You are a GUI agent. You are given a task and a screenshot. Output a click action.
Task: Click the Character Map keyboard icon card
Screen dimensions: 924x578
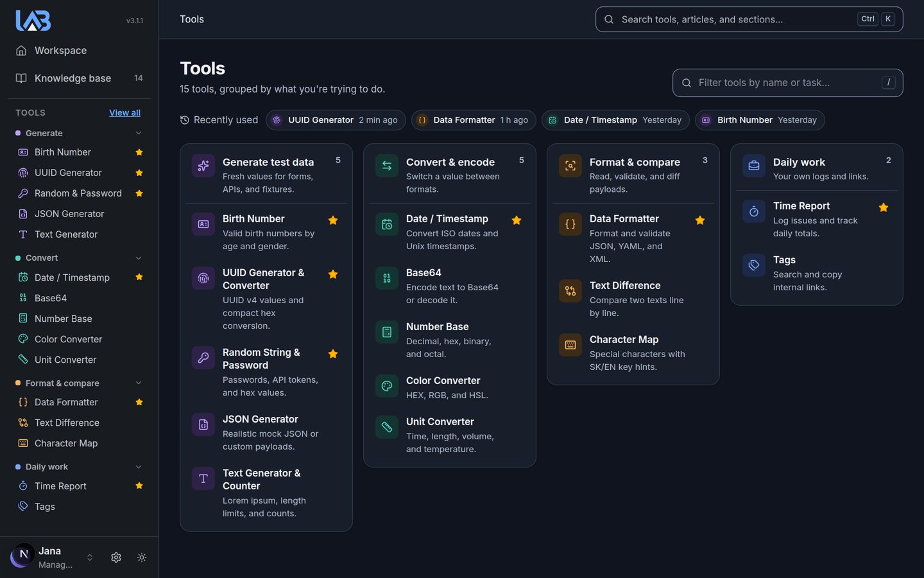tap(570, 345)
